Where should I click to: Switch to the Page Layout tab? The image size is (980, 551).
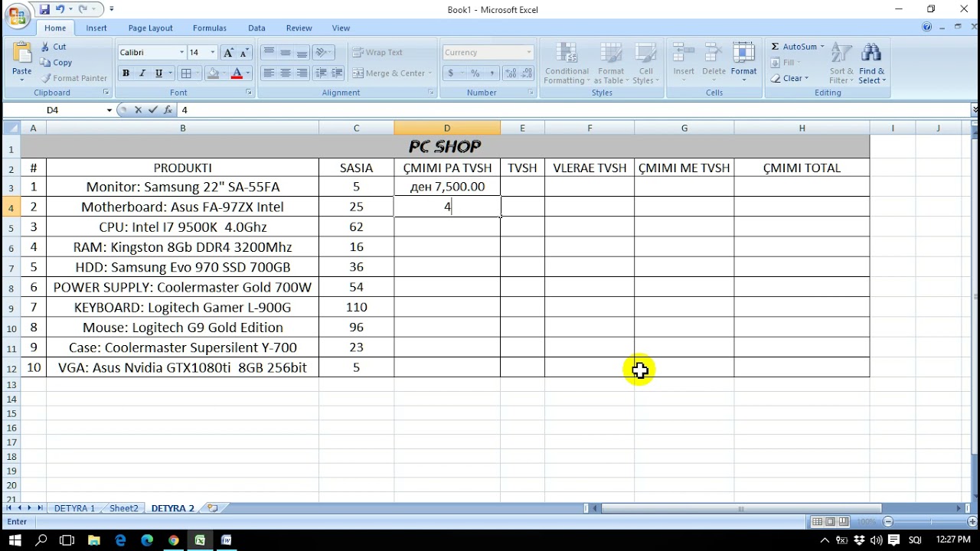pyautogui.click(x=150, y=28)
